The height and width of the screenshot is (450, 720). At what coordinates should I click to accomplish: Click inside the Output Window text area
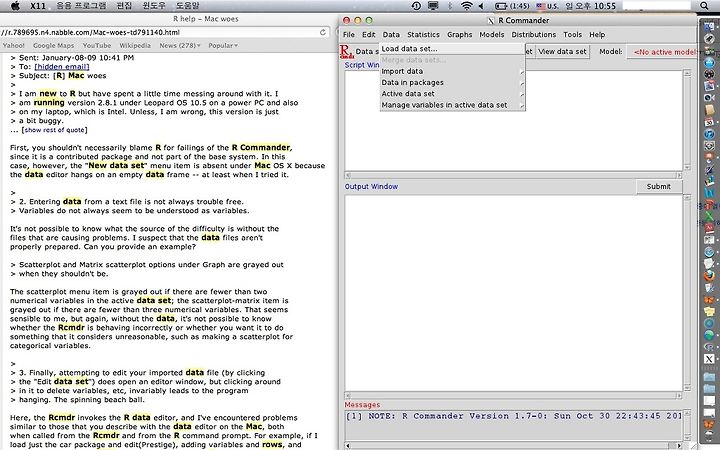click(x=513, y=293)
